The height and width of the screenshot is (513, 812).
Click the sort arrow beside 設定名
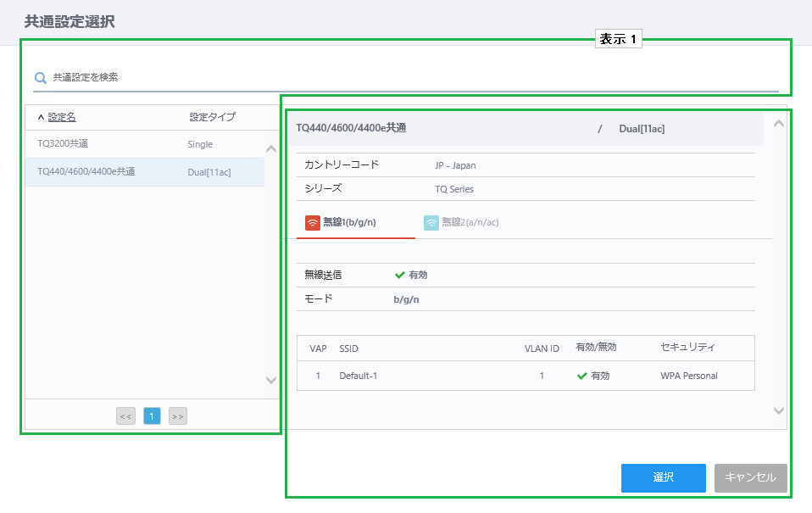point(41,117)
